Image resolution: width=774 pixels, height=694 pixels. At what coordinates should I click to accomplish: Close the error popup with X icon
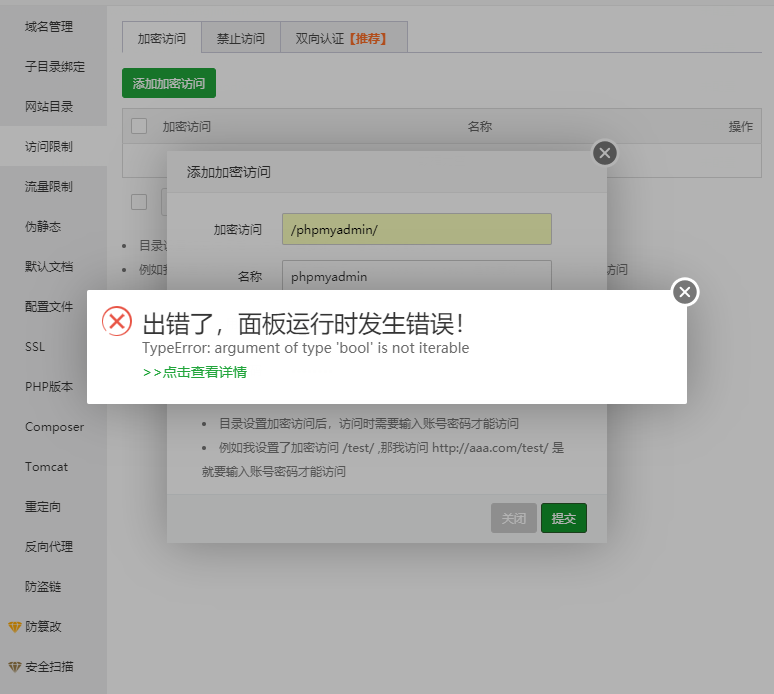click(x=685, y=292)
